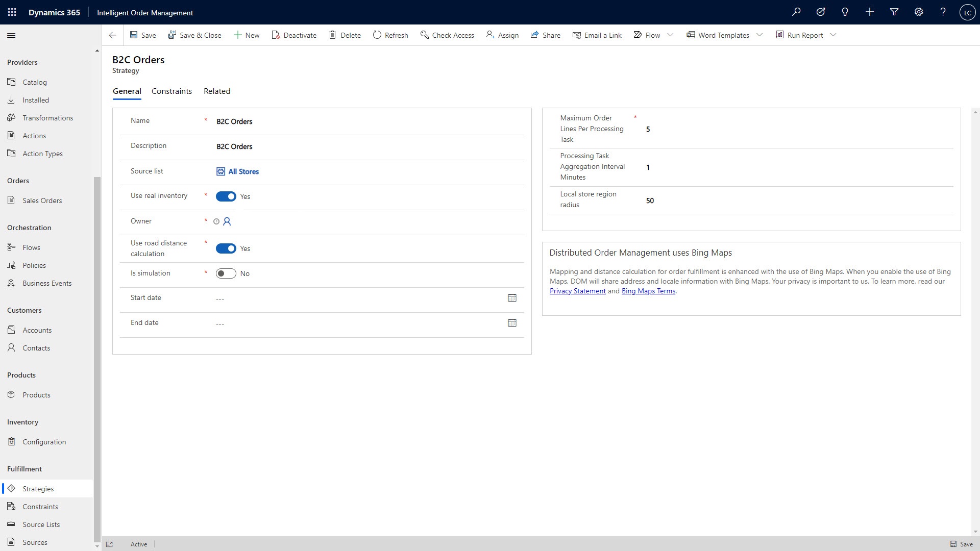Go back using the back arrow
The height and width of the screenshot is (551, 980).
tap(112, 35)
